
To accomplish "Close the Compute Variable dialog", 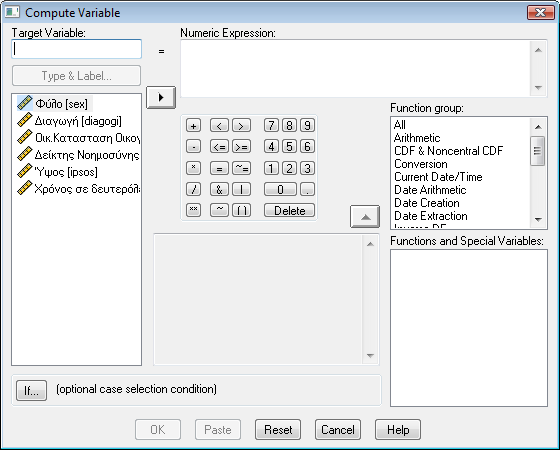I will (541, 12).
